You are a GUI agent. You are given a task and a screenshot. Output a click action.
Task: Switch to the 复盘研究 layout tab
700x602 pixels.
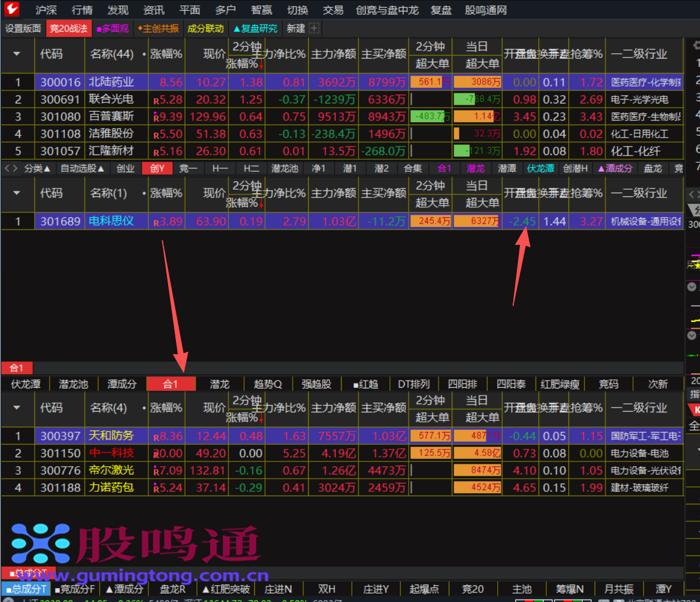pyautogui.click(x=255, y=29)
